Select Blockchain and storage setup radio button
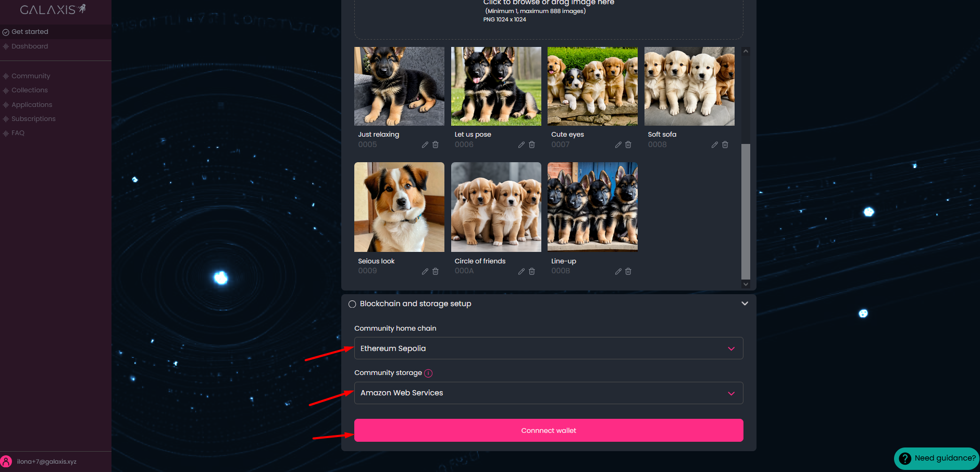This screenshot has width=980, height=472. [x=352, y=304]
